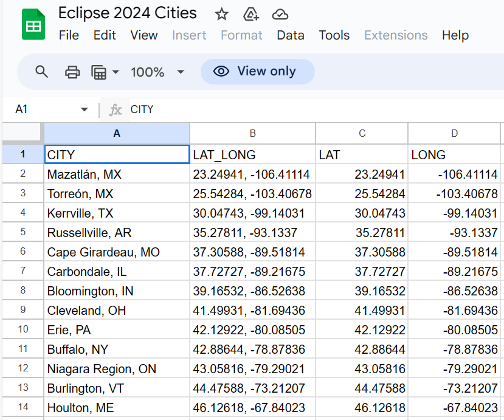
Task: Expand the 100% zoom dropdown
Action: pos(180,72)
